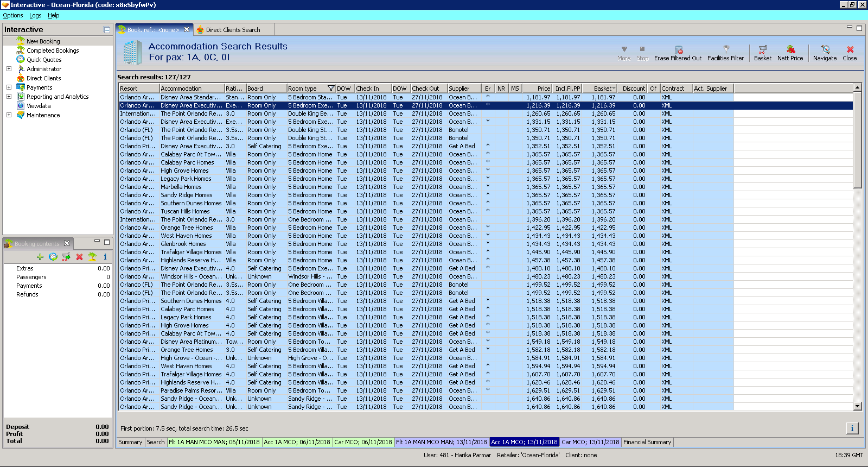Click the cart checkout icon in Booking contents
The width and height of the screenshot is (868, 467).
tap(66, 257)
